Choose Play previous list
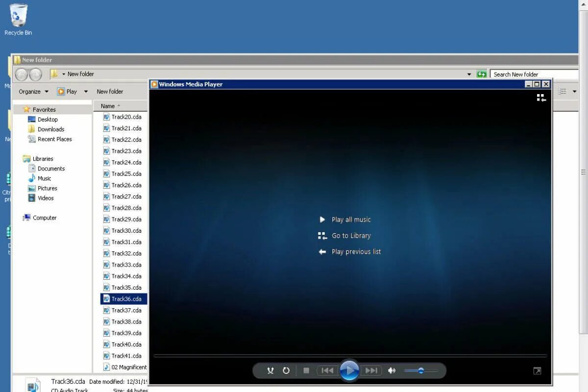Screen dimensions: 588x392 pos(350,252)
